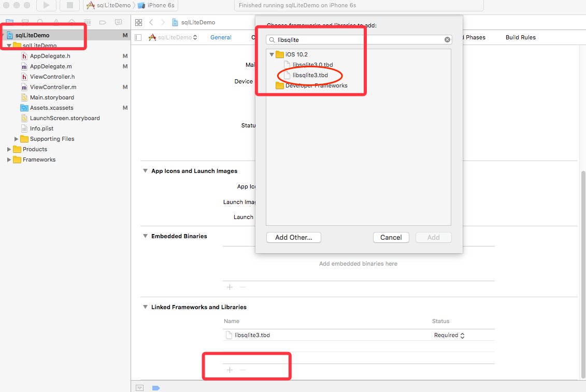Open the Required status dropdown
Image resolution: width=586 pixels, height=392 pixels.
[x=449, y=335]
